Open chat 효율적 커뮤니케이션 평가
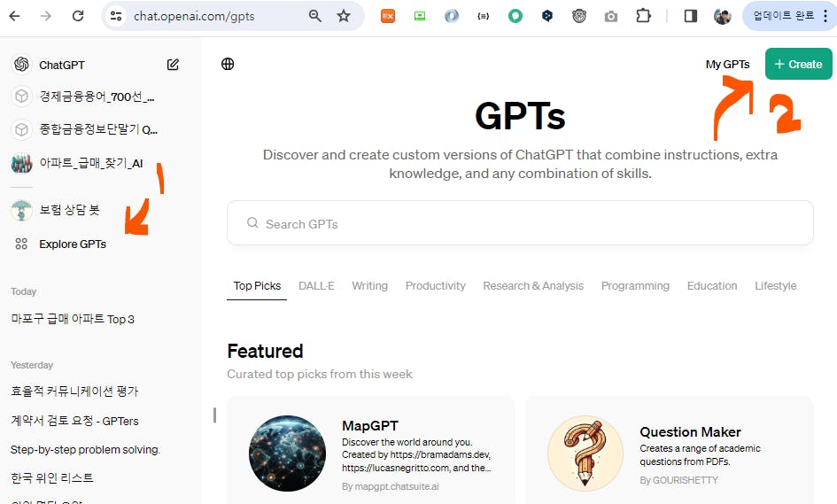 click(x=74, y=392)
